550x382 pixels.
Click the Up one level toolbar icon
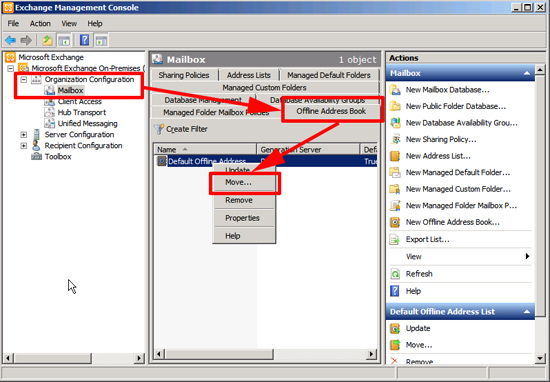[47, 40]
